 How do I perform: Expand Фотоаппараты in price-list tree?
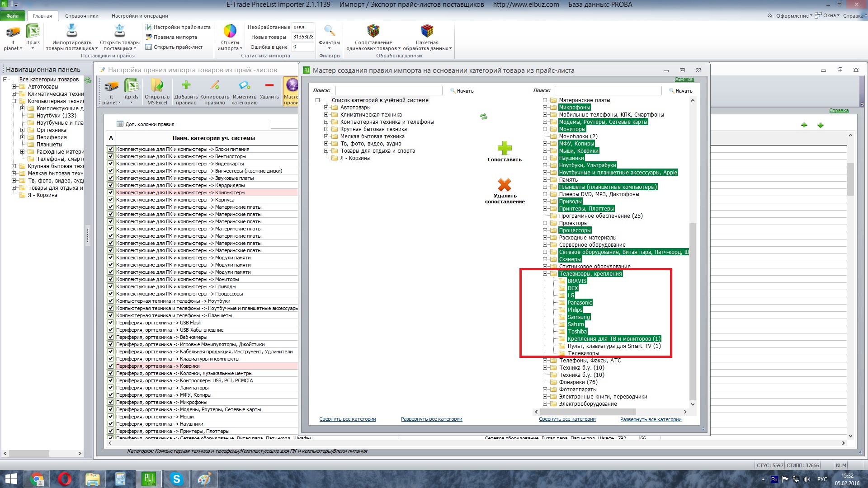[x=545, y=389]
